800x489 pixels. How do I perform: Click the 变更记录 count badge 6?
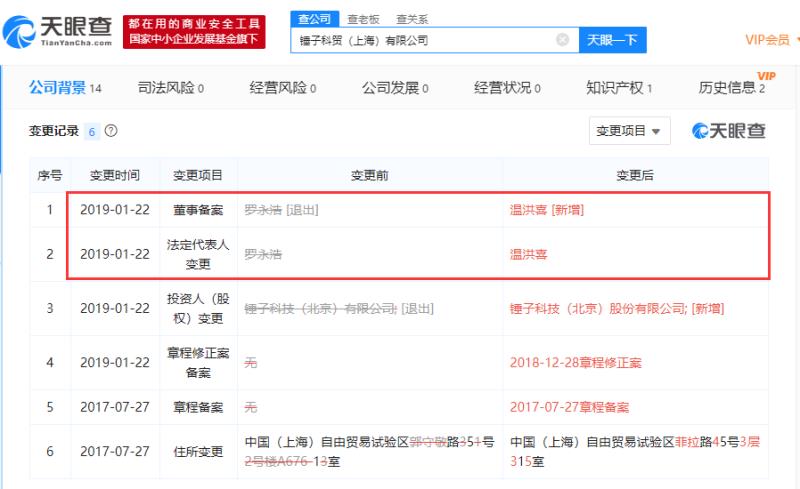click(x=92, y=132)
